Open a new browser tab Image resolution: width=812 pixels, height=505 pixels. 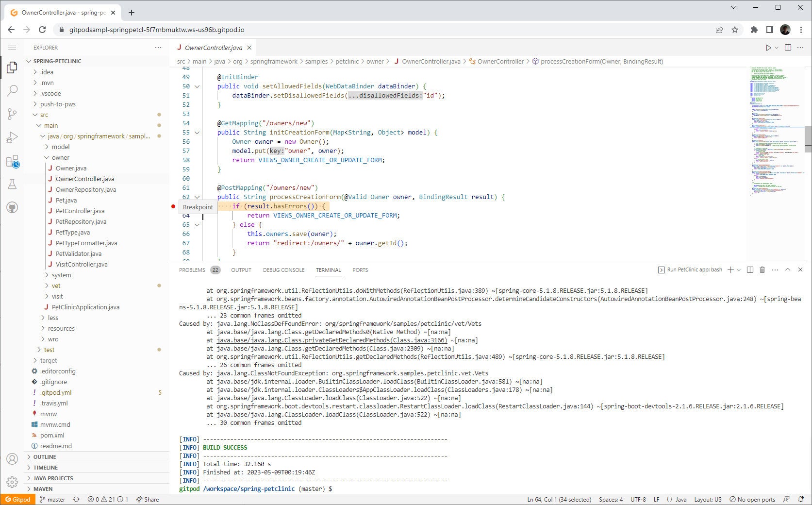[132, 13]
